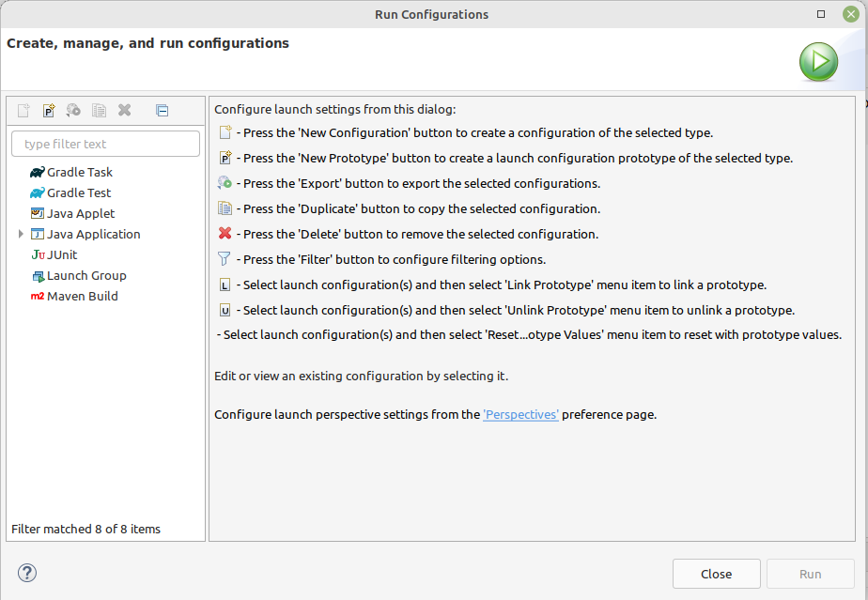Maximize the Run Configurations dialog
This screenshot has height=600, width=868.
821,14
